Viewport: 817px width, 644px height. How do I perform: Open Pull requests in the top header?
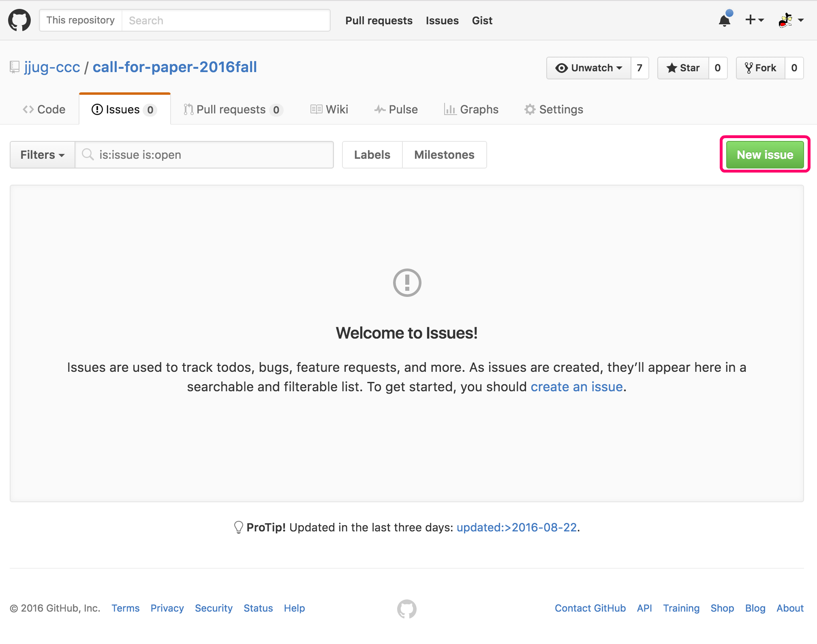tap(379, 21)
